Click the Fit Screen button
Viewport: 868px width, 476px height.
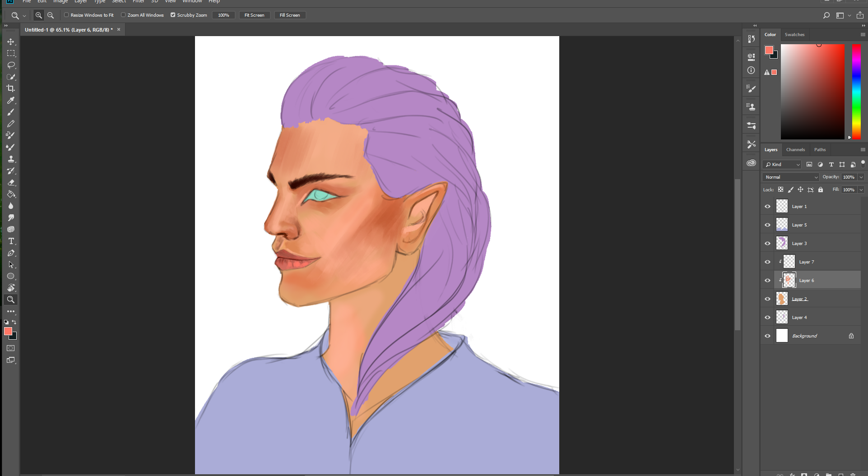point(254,15)
